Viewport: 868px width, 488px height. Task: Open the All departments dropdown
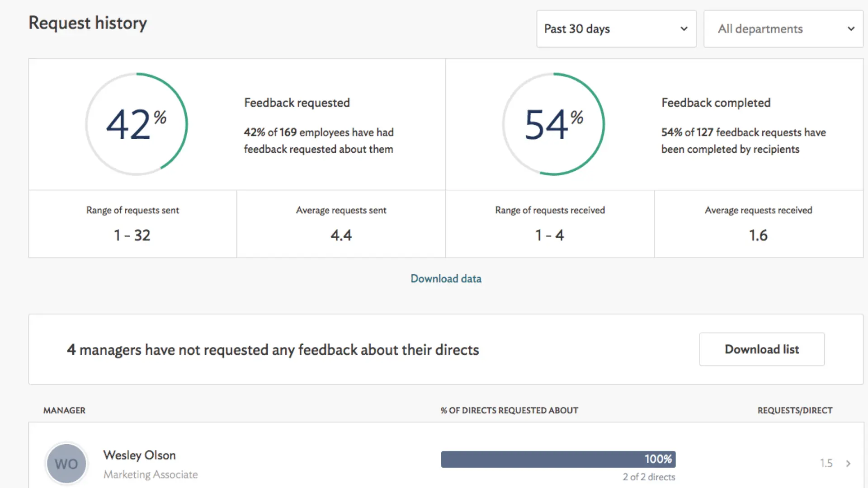tap(783, 29)
